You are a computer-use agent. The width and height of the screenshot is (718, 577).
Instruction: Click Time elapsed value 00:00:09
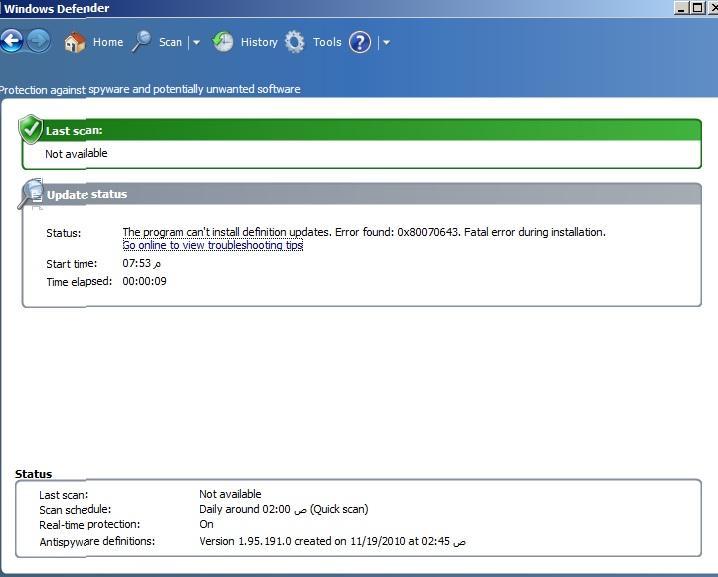coord(144,281)
